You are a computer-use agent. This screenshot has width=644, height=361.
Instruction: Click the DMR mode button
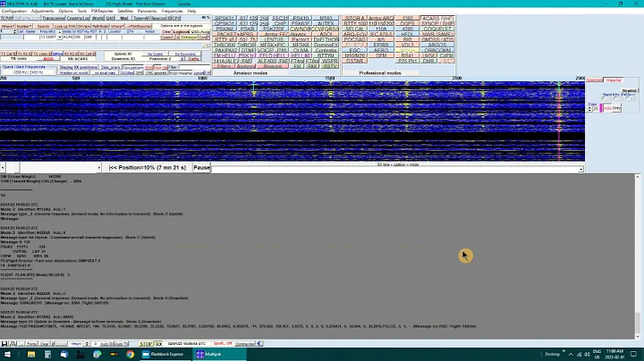428,61
